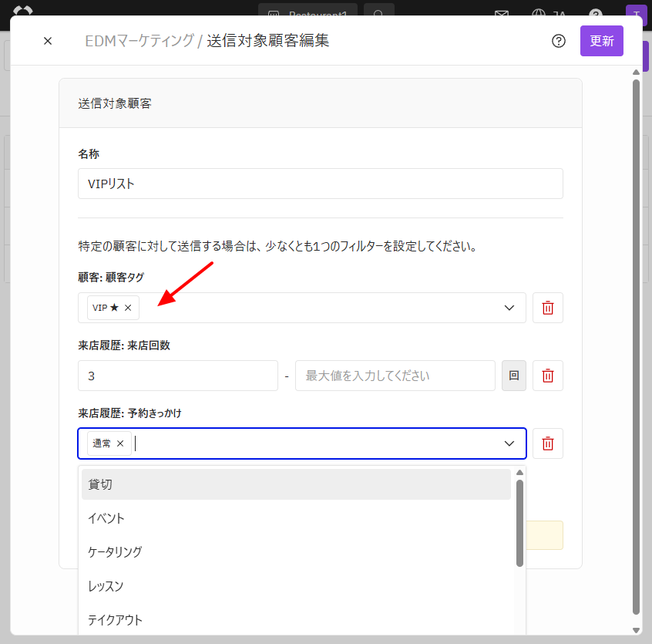Close the 送信対象顧客編集 dialog with X

(48, 41)
